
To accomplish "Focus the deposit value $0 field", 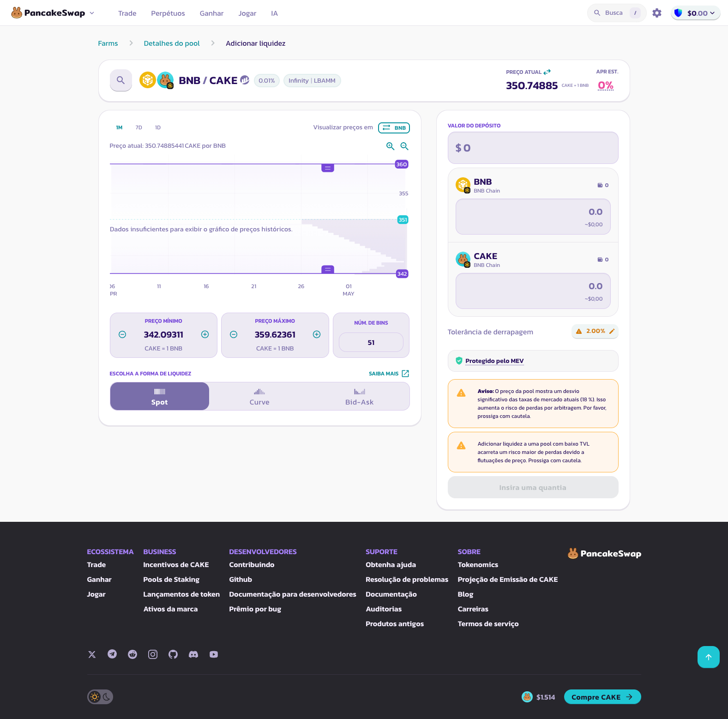I will (533, 148).
